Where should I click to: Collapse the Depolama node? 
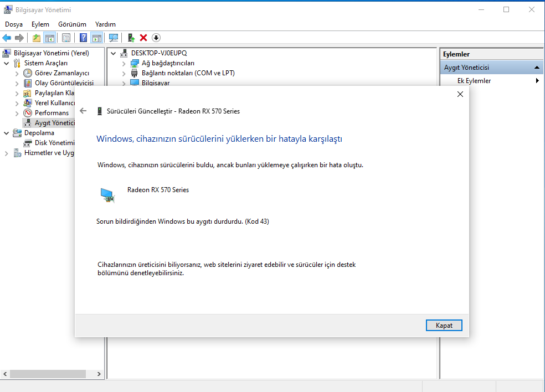(6, 133)
